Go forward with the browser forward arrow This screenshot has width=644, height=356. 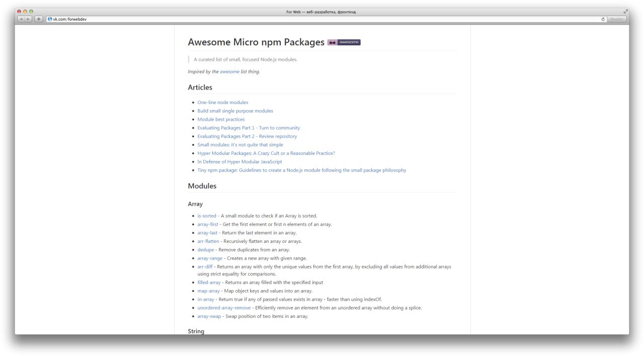click(28, 19)
